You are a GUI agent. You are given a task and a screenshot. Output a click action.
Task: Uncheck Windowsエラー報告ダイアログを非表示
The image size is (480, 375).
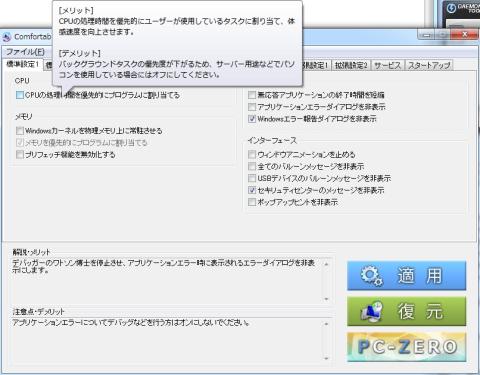[252, 119]
